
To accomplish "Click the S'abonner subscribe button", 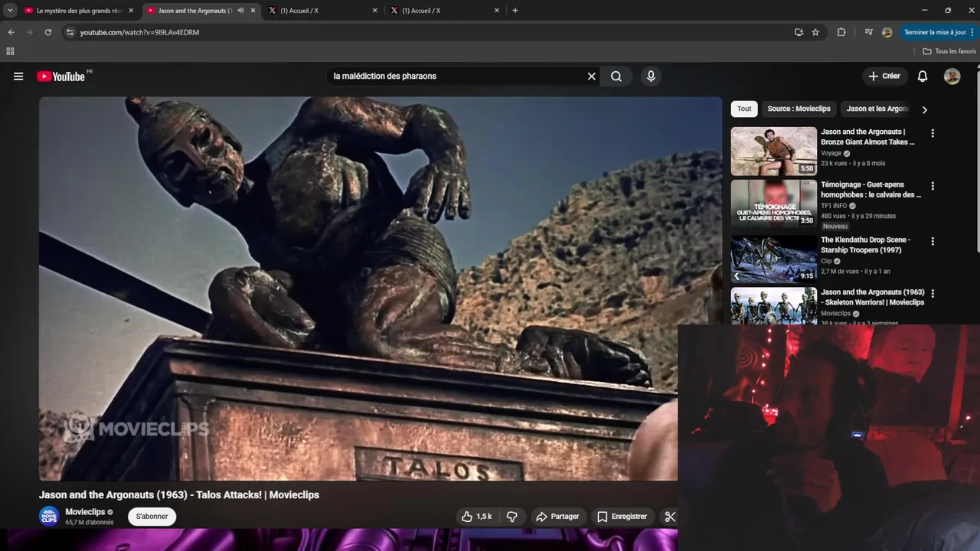I will [x=152, y=517].
